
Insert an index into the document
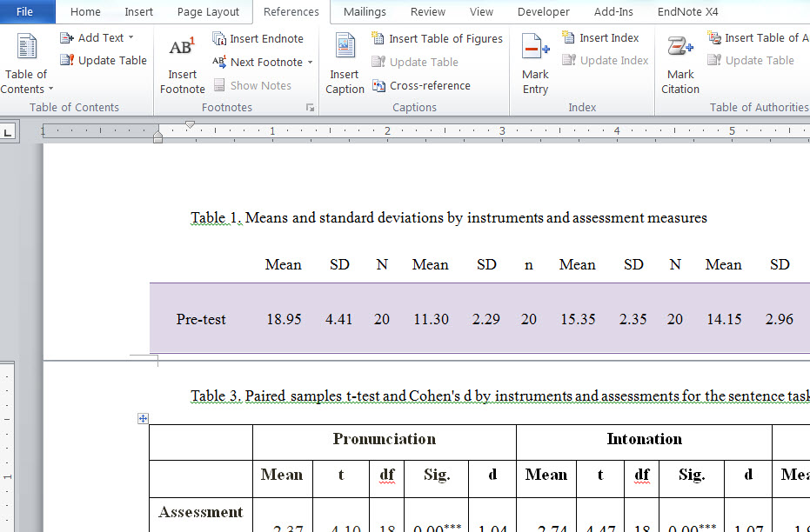(605, 37)
